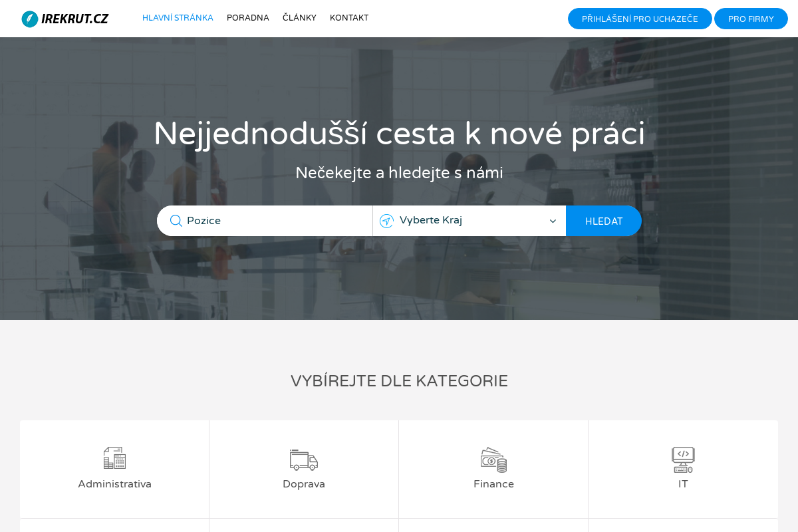Open the Vyberte Kraj list to pick a region
Image resolution: width=798 pixels, height=532 pixels.
pyautogui.click(x=469, y=220)
